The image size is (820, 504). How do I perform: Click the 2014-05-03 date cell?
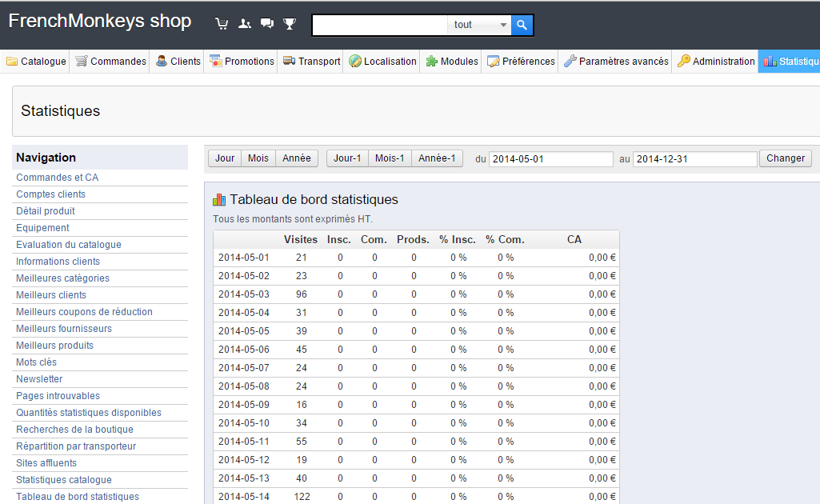(x=244, y=294)
